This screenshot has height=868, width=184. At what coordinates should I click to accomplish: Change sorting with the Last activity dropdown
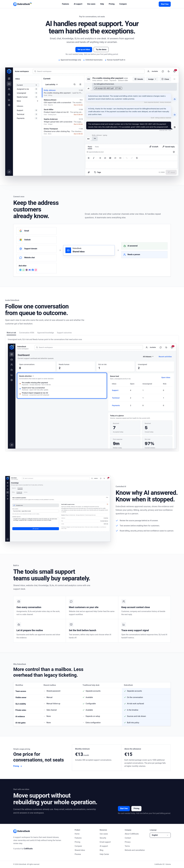coord(51,85)
